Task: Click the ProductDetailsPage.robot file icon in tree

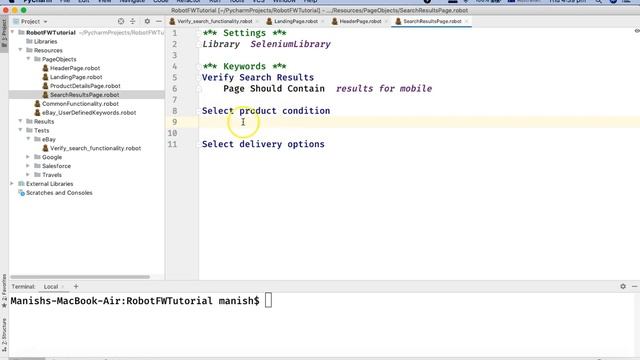Action: [45, 86]
